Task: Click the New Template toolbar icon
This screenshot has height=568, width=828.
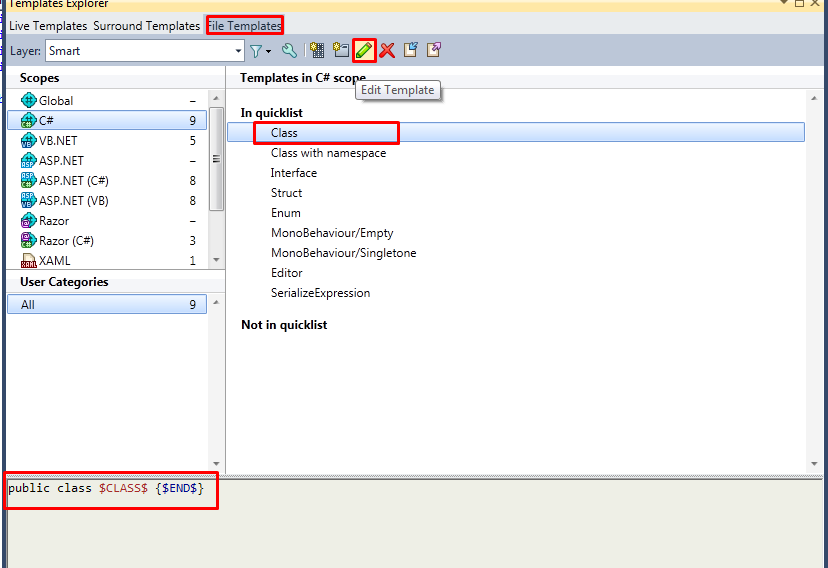Action: pos(317,50)
